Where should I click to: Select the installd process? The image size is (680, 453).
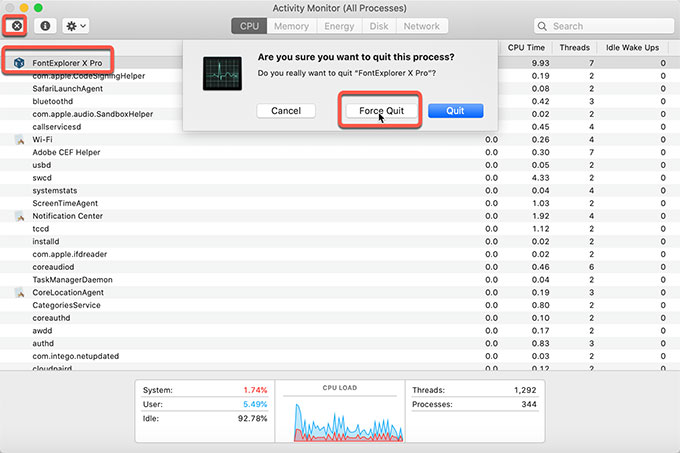[x=46, y=241]
